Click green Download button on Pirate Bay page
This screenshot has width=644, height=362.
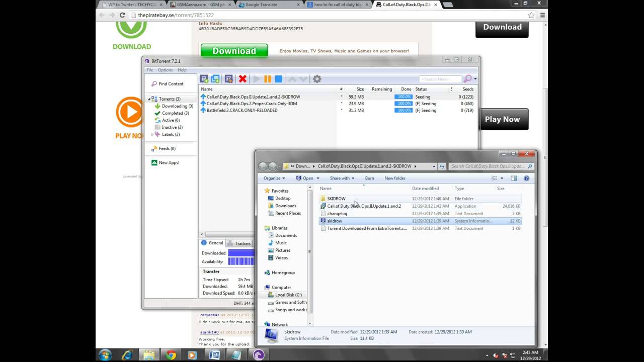[234, 51]
